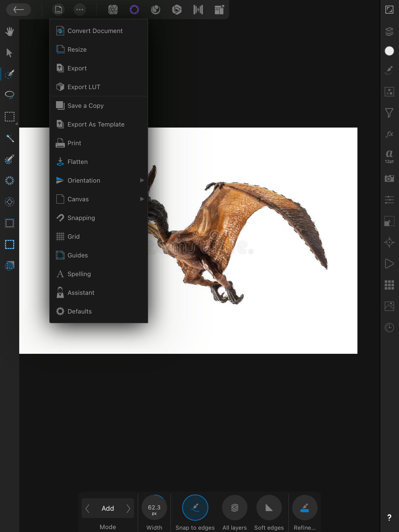The image size is (399, 532).
Task: Open the Edit menu with three dots
Action: click(80, 10)
